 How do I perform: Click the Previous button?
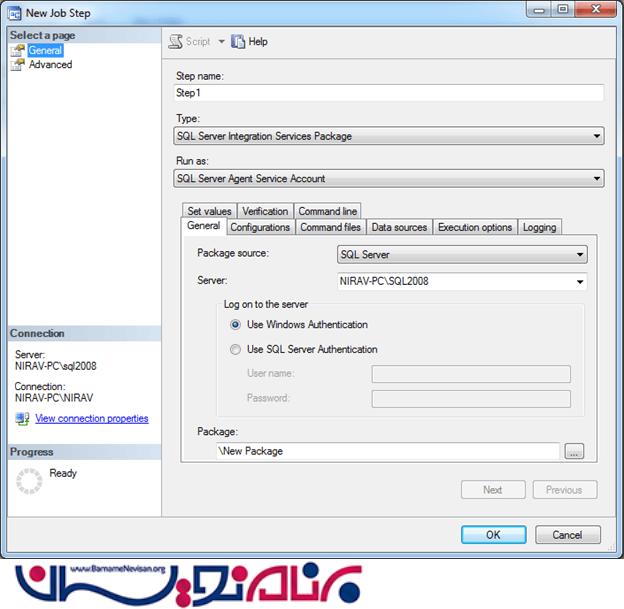(x=565, y=490)
